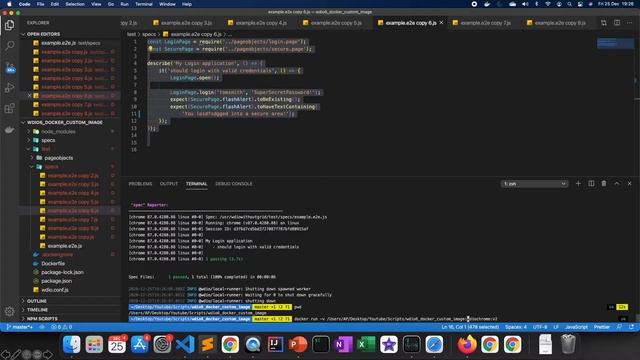Click 'Spaces: 4' indentation in status bar
The height and width of the screenshot is (360, 640).
coord(516,327)
